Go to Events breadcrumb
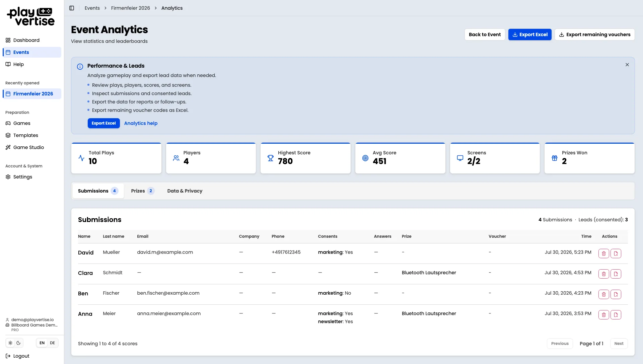The height and width of the screenshot is (364, 643). (x=92, y=8)
